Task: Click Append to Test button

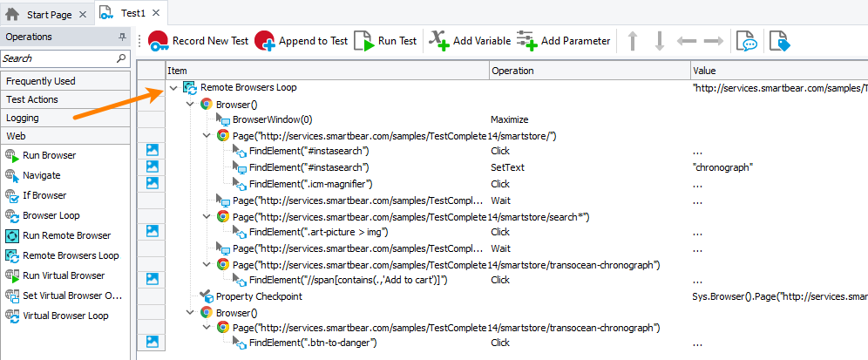Action: (x=302, y=41)
